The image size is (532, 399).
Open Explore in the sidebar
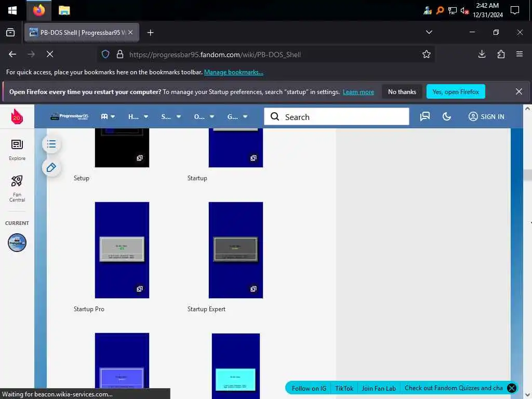click(17, 150)
